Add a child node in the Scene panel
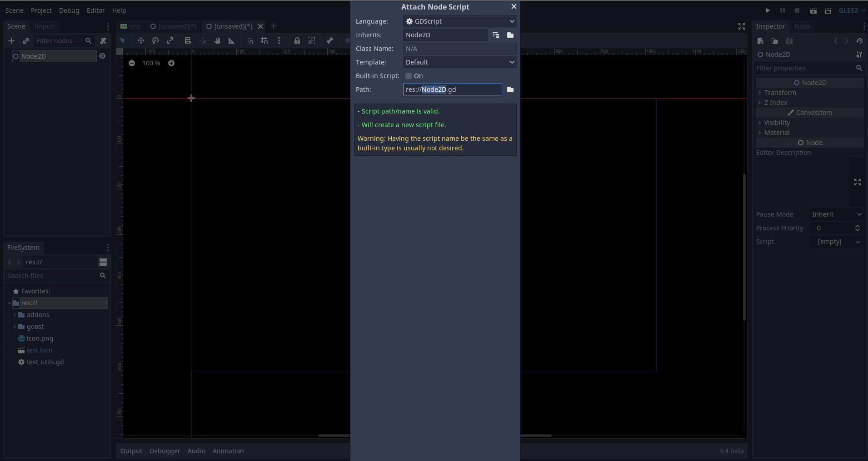The height and width of the screenshot is (461, 868). point(11,41)
